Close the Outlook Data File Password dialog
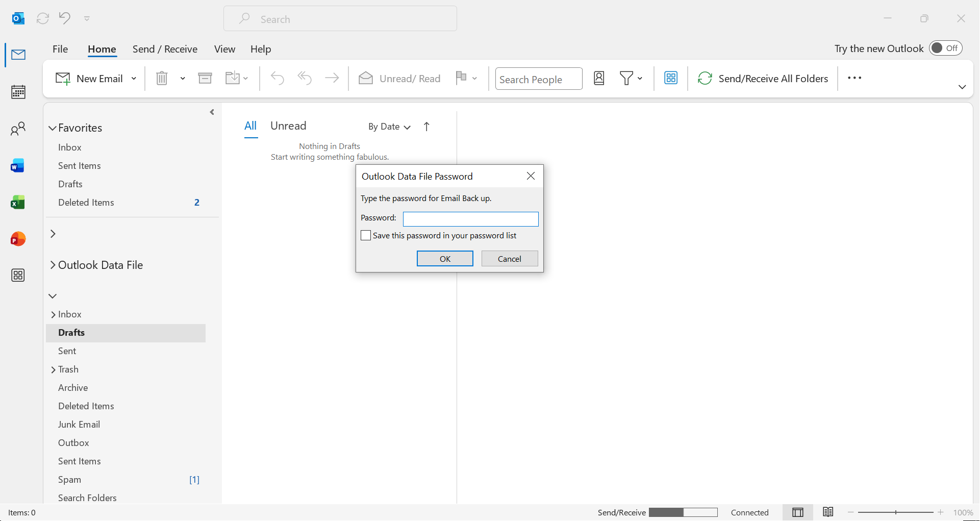This screenshot has height=521, width=980. pos(531,176)
